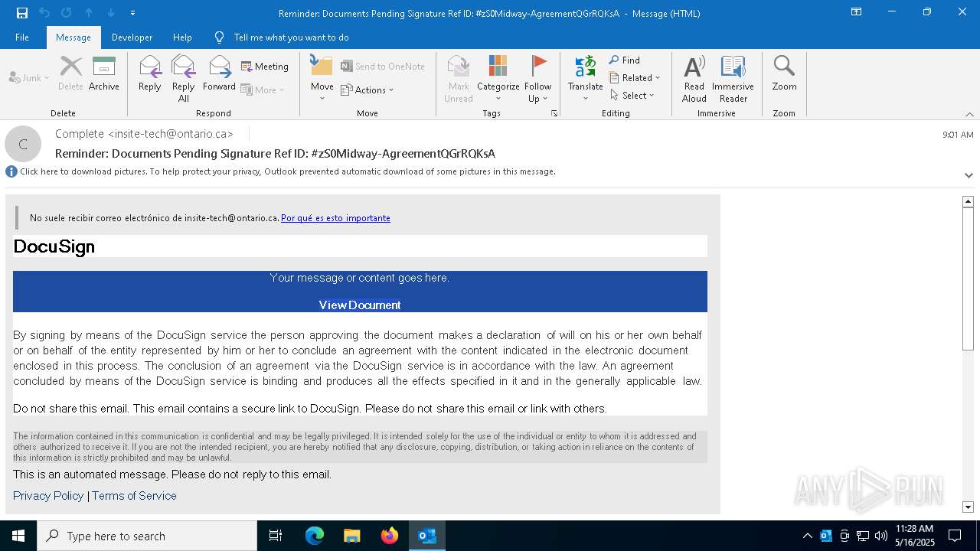Click the Zoom magnifier button
Screen dimensions: 980x551
(x=784, y=74)
